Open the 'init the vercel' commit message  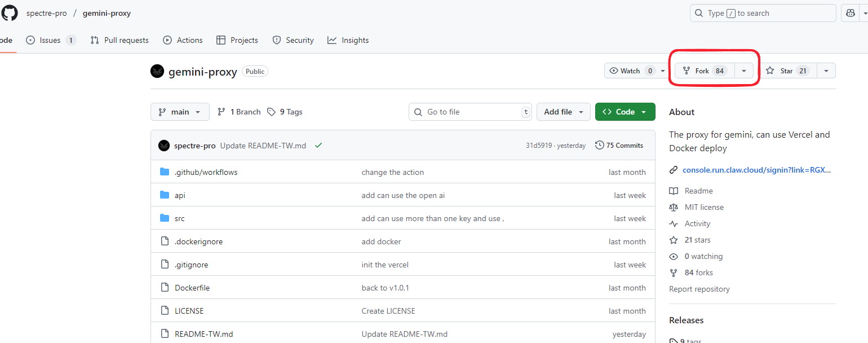click(x=385, y=265)
